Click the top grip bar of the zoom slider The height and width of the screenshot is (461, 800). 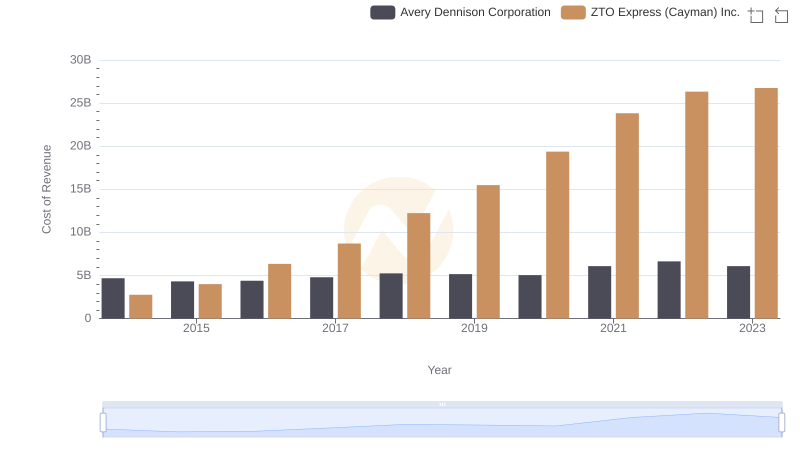click(x=442, y=404)
